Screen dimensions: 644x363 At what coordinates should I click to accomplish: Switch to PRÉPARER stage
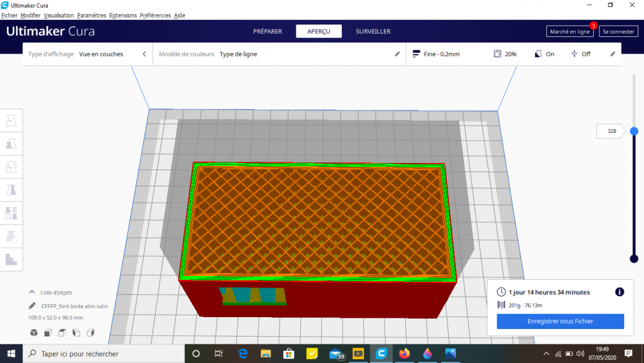[x=267, y=31]
